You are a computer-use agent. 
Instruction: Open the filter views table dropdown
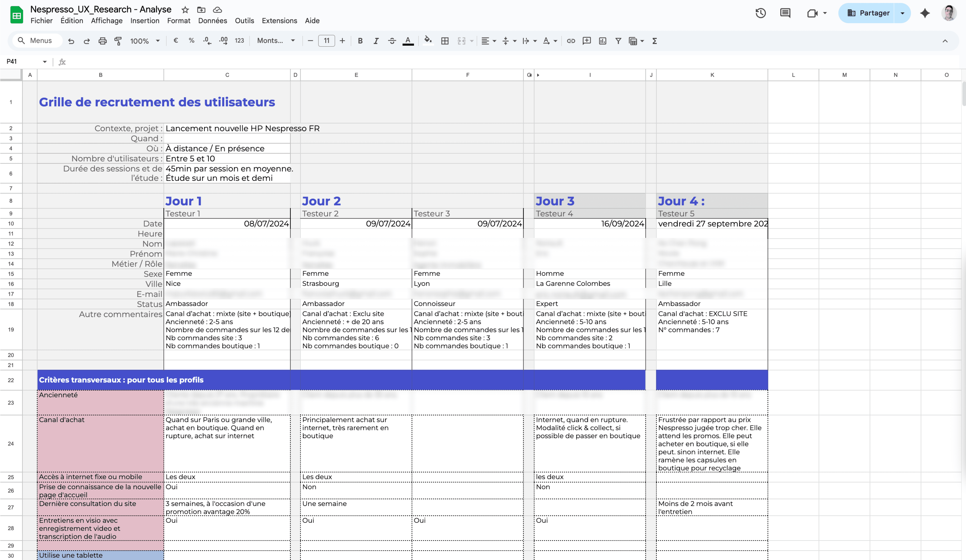pos(636,41)
